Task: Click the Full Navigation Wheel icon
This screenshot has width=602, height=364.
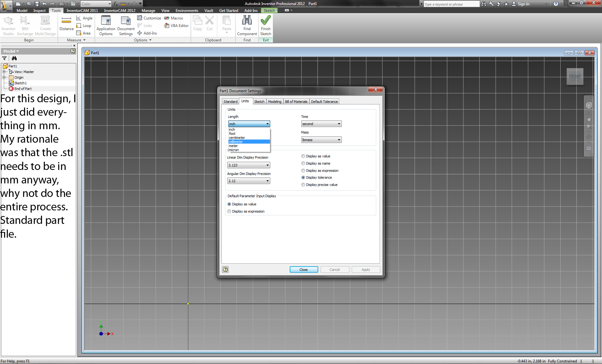Action: click(x=589, y=106)
